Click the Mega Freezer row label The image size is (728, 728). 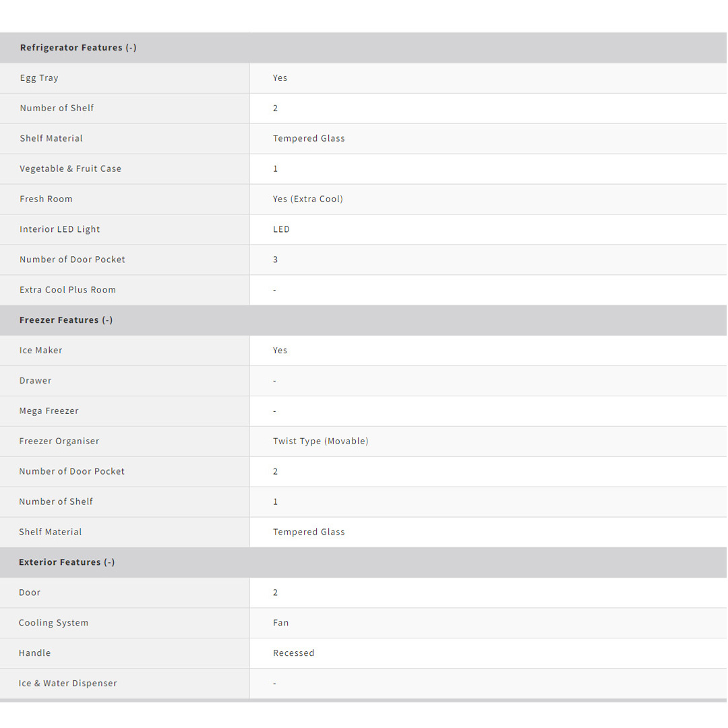pyautogui.click(x=49, y=411)
